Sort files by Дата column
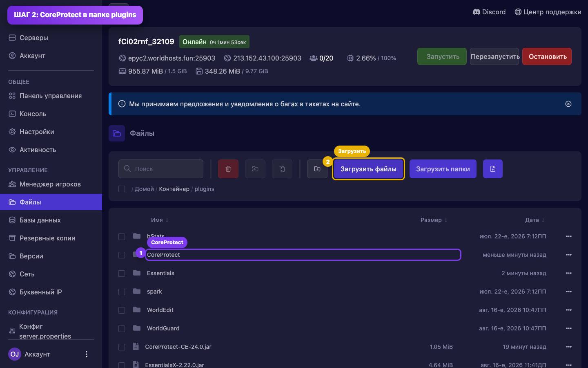The width and height of the screenshot is (588, 368). click(x=535, y=220)
